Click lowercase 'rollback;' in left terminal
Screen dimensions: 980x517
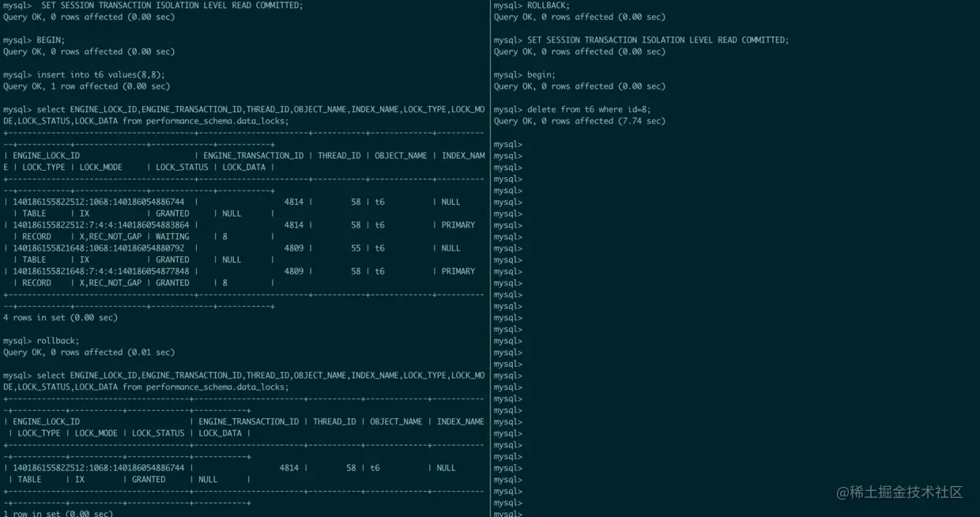click(x=58, y=341)
